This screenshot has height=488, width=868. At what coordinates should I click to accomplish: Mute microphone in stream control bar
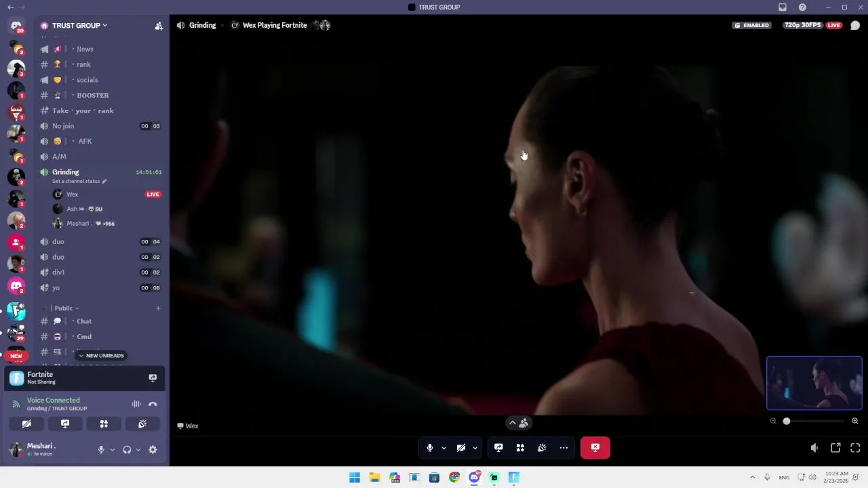(x=430, y=447)
